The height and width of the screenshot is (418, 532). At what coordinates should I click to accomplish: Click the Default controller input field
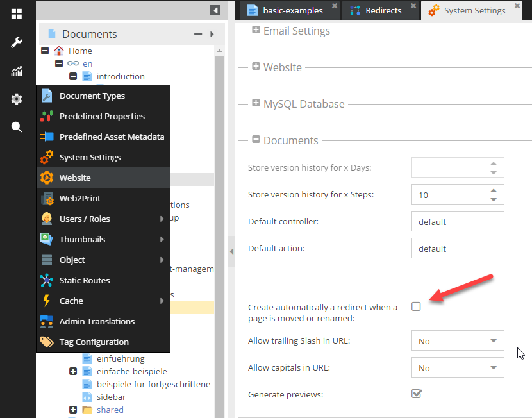pyautogui.click(x=457, y=222)
